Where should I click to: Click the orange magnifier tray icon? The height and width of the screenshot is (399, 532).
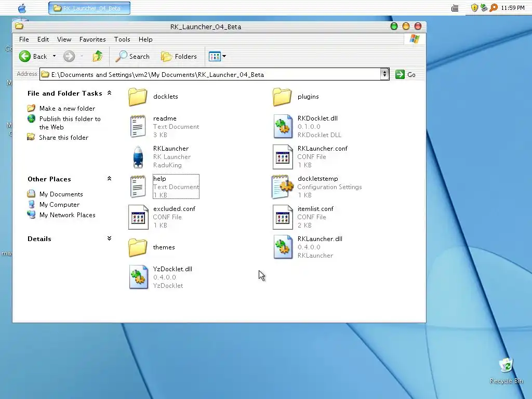(494, 8)
